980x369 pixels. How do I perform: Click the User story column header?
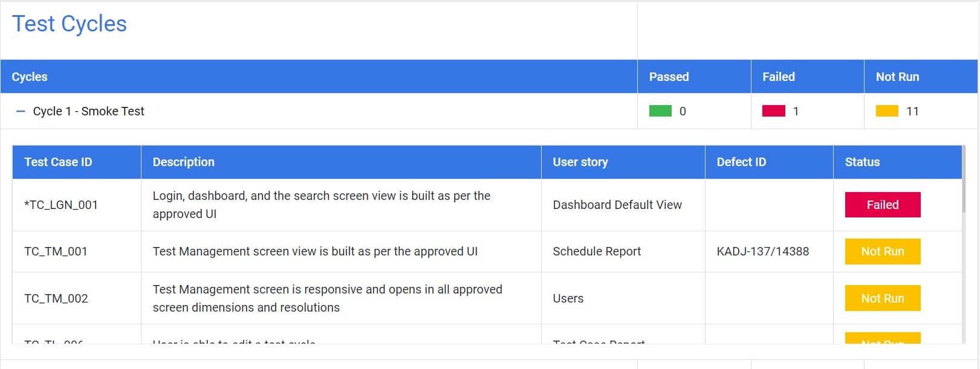click(x=580, y=162)
